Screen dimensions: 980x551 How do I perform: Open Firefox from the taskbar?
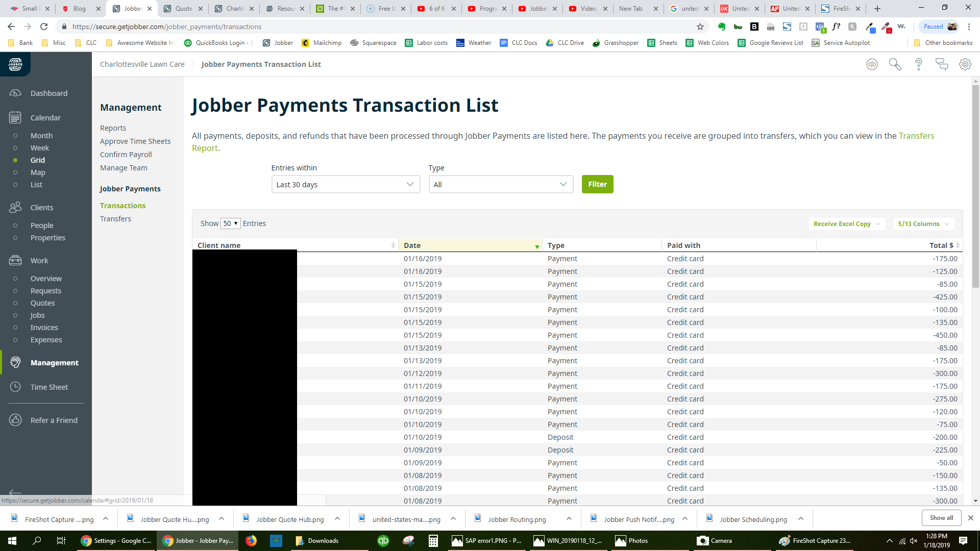[251, 541]
